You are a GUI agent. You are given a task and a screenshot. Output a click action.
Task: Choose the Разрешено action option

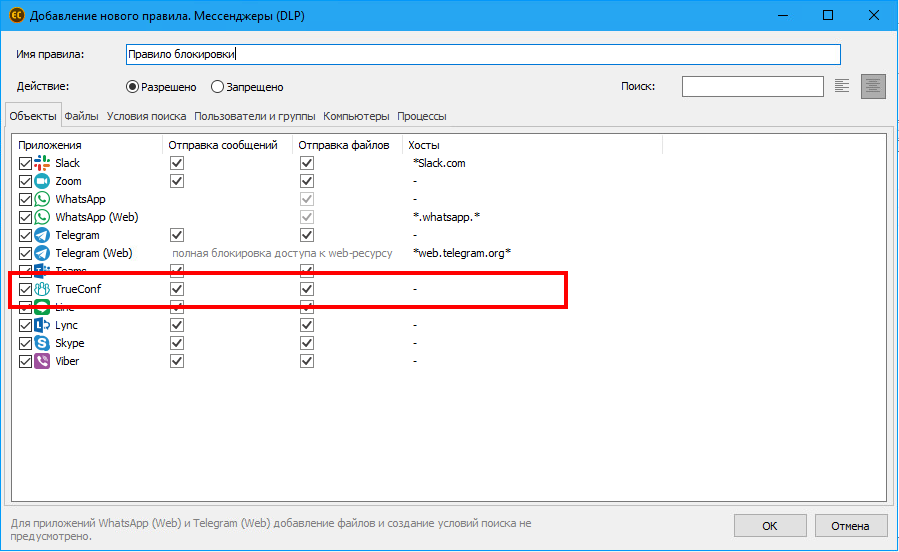(x=131, y=87)
